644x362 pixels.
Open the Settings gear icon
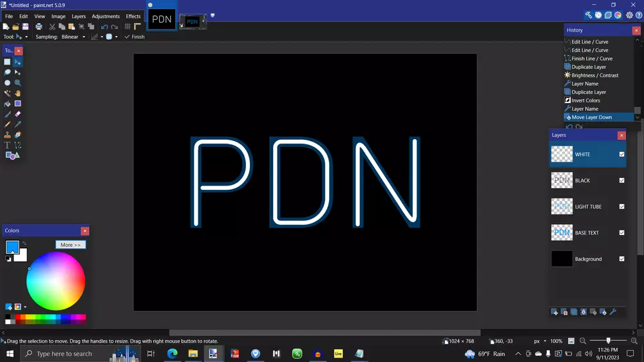point(629,15)
